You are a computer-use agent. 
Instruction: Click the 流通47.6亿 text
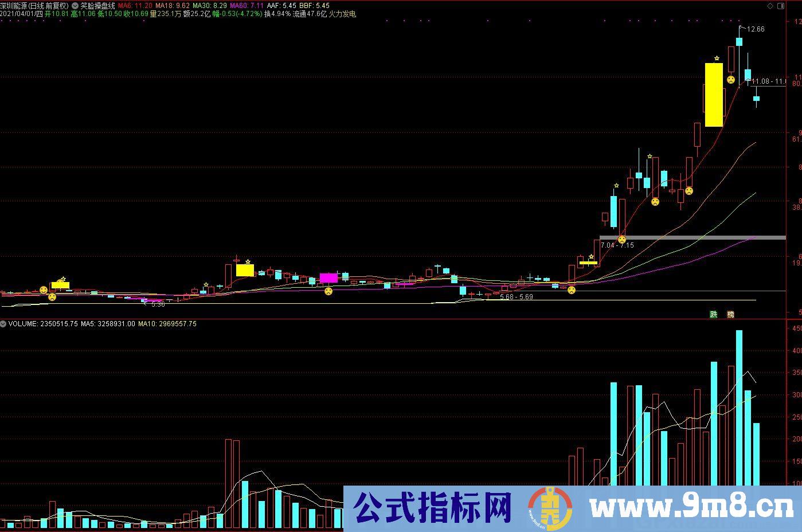[310, 14]
